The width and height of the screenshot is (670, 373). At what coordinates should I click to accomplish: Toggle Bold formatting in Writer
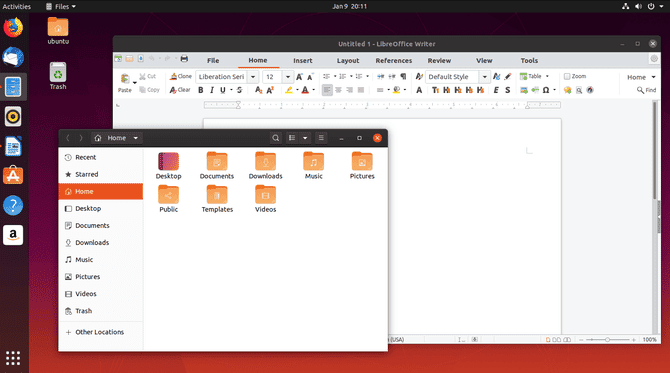pos(200,90)
